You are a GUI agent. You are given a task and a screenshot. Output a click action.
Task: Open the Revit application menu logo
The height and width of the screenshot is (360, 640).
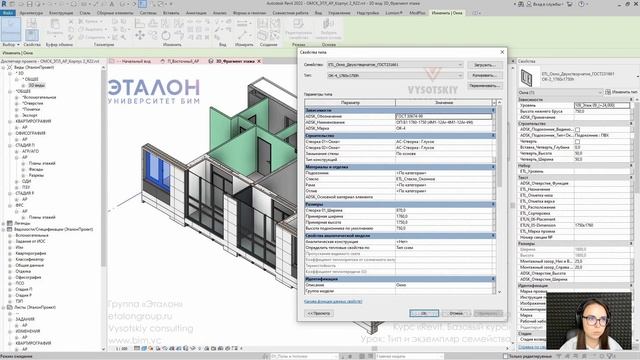[x=4, y=4]
